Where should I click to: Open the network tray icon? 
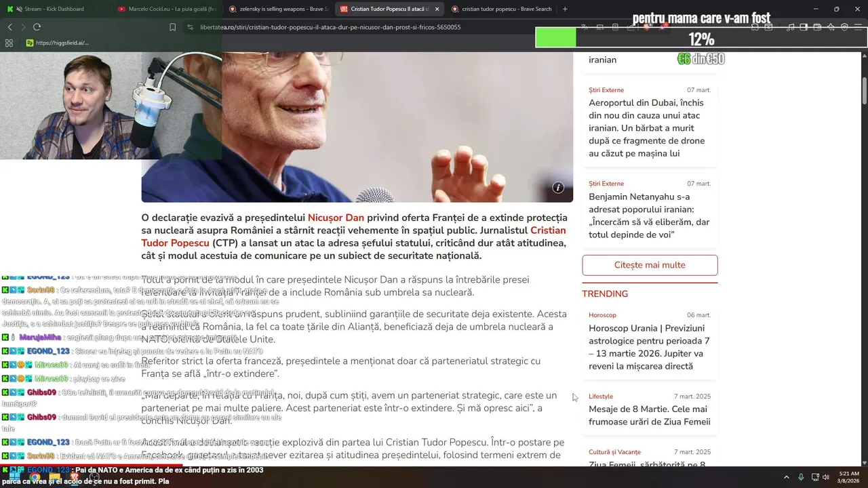(815, 477)
